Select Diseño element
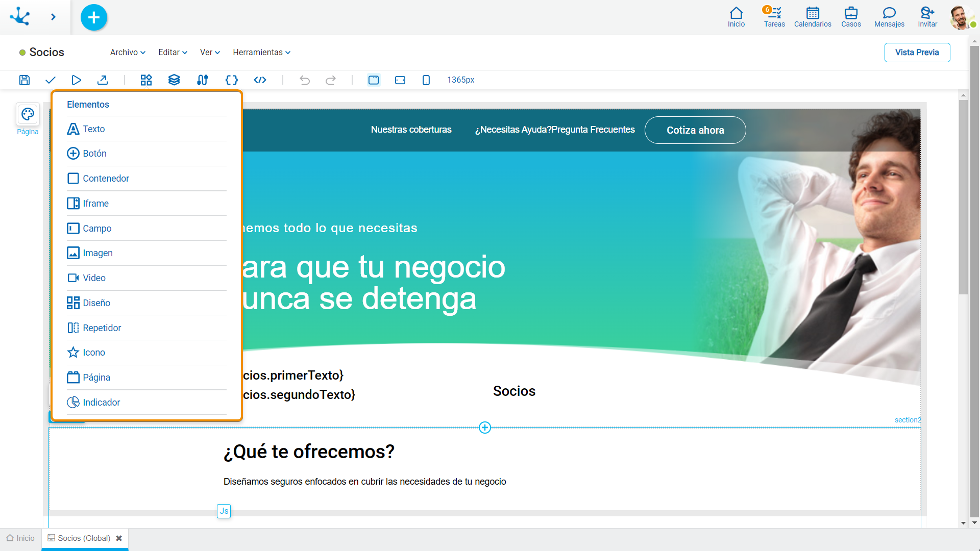 [x=146, y=303]
